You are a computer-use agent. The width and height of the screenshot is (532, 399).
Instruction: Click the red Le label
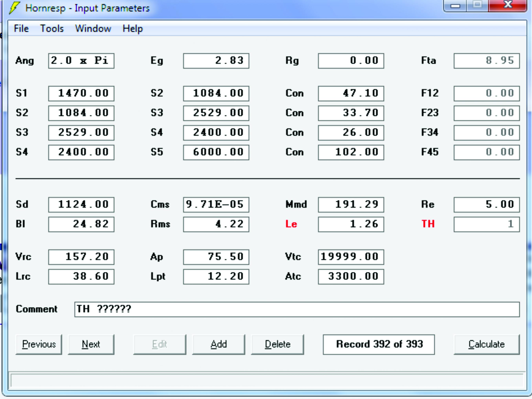(x=291, y=224)
